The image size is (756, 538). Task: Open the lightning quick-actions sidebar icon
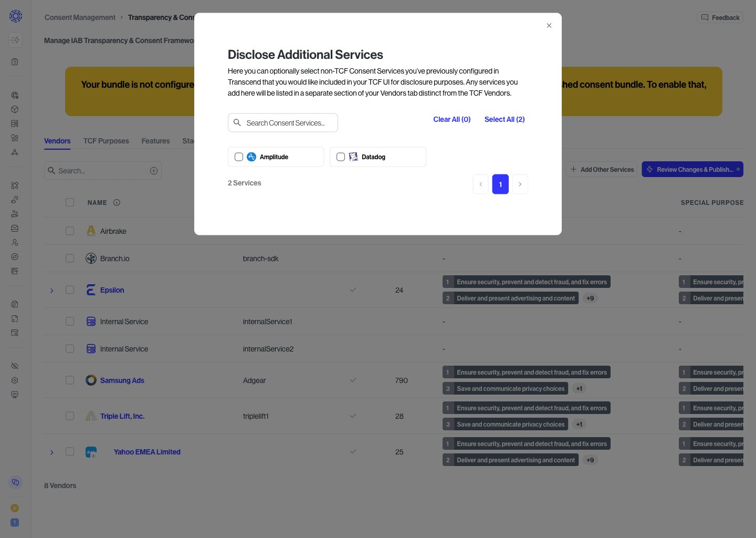(x=15, y=40)
